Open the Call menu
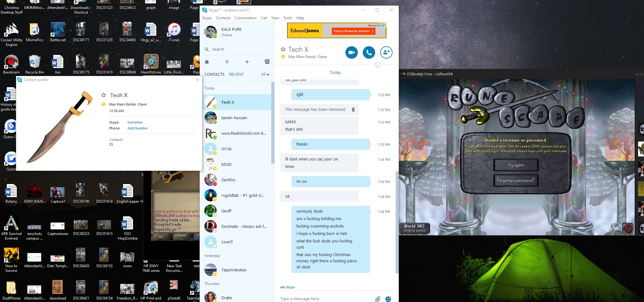Screen dimensions: 644x302 point(264,18)
